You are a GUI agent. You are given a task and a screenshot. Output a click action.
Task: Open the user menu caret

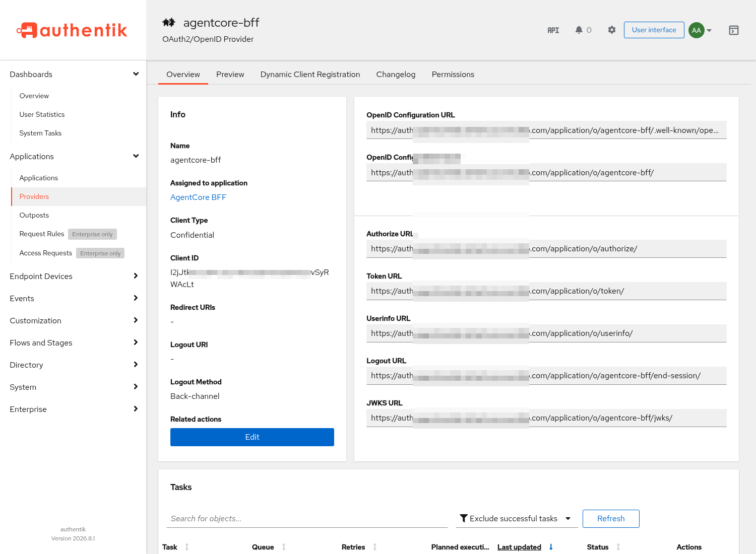pos(709,30)
